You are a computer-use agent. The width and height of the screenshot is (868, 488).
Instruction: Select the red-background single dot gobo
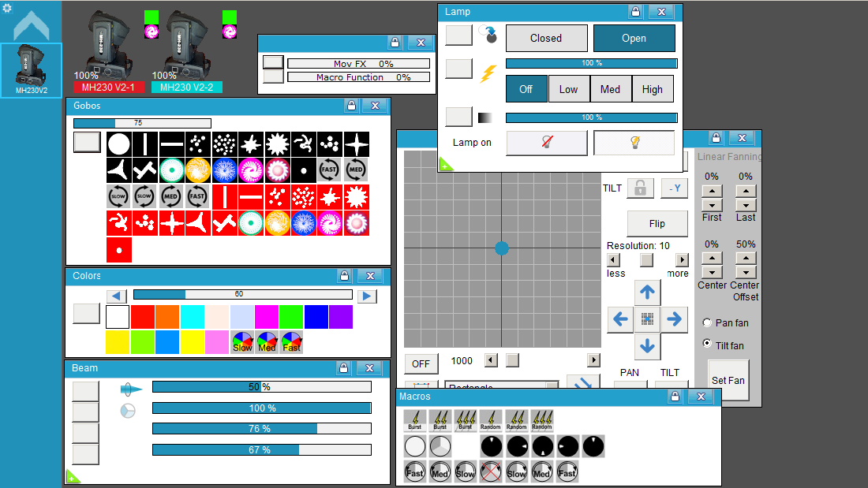118,250
